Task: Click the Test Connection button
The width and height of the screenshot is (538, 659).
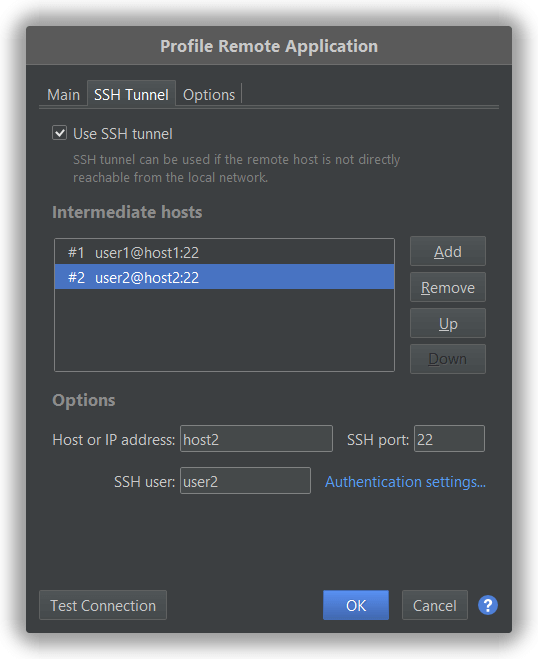Action: tap(103, 605)
